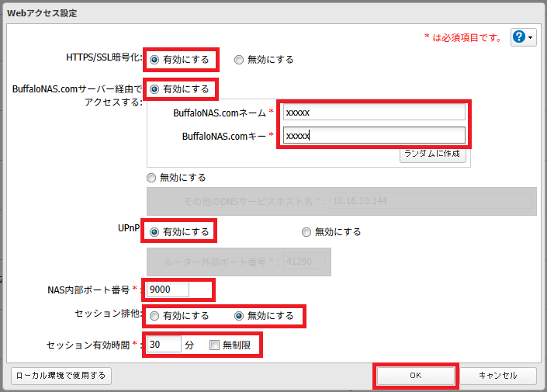Check the 無制限 checkbox
Image resolution: width=547 pixels, height=392 pixels.
tap(214, 345)
